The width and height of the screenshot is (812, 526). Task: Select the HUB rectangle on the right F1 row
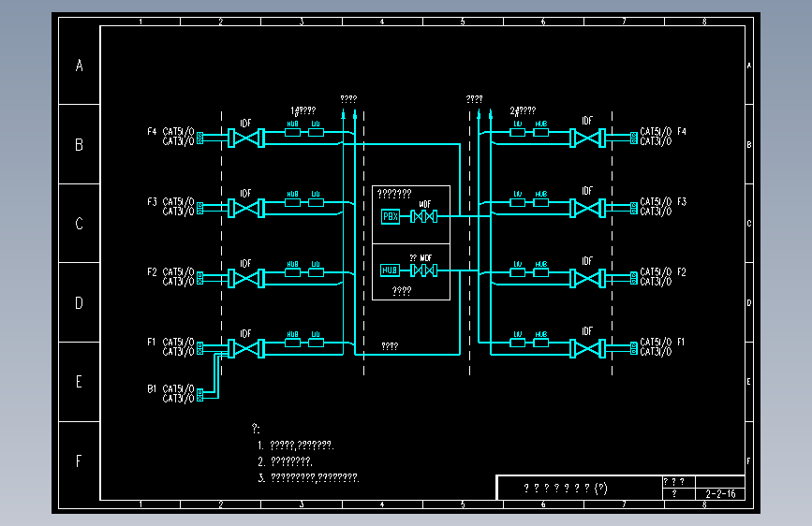coord(541,343)
